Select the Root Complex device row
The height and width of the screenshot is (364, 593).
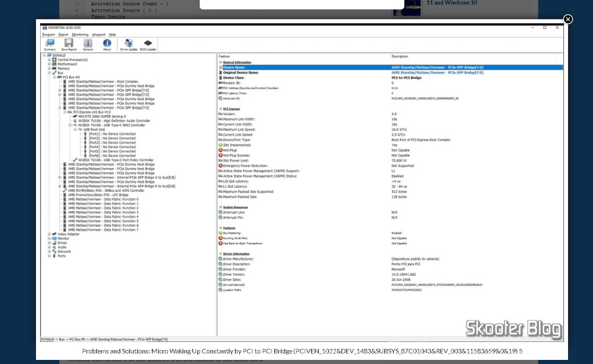pos(103,82)
